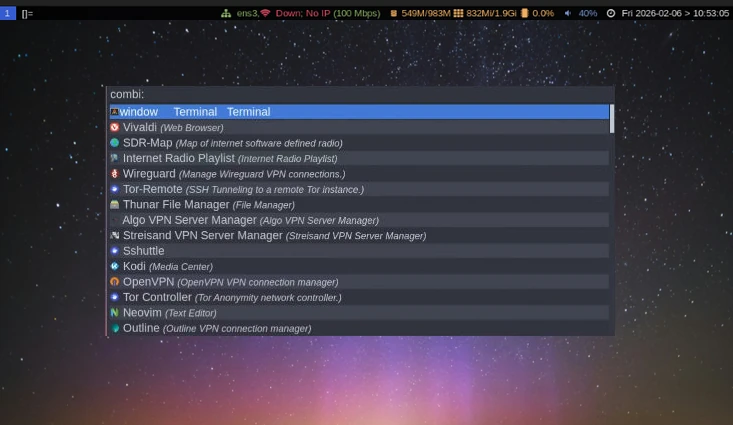Select the Tor-Remote SSH tunneling entry

pos(359,189)
